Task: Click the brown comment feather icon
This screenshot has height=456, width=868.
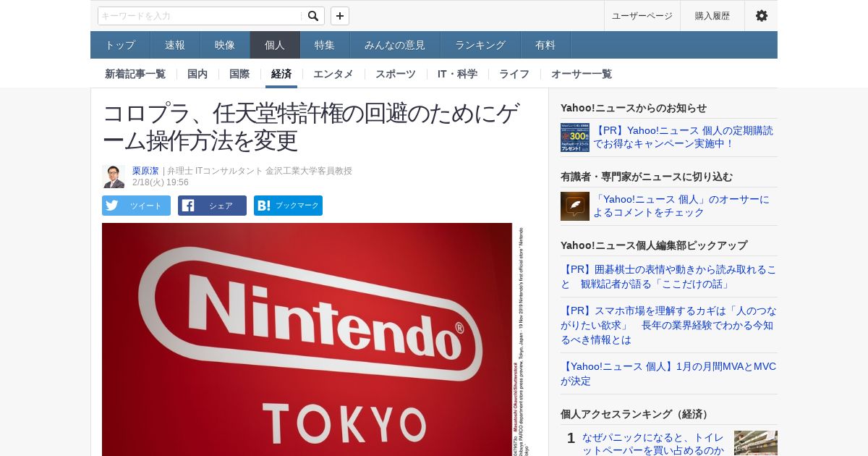Action: pos(575,206)
